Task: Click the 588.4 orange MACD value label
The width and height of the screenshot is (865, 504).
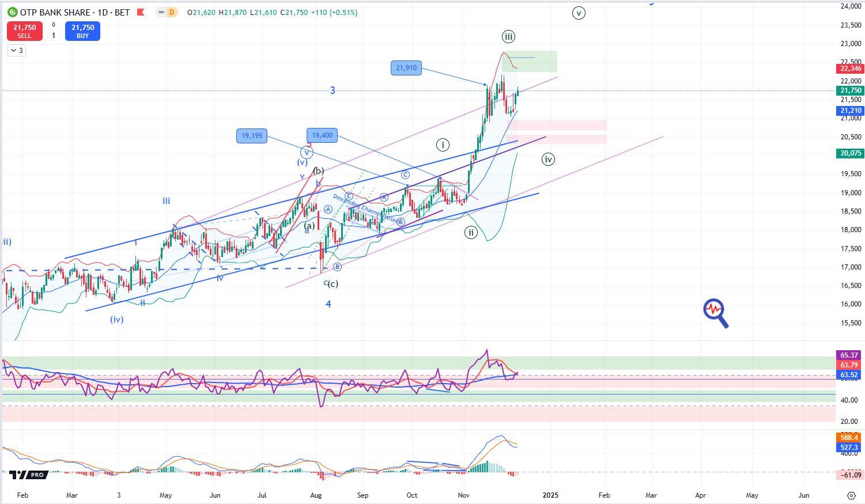Action: (849, 438)
